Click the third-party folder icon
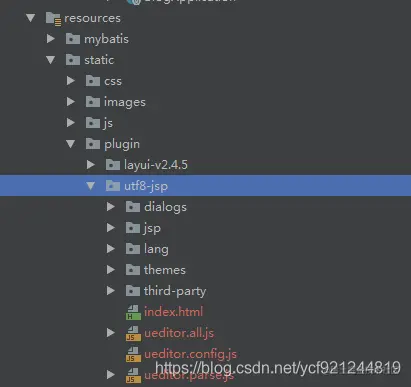This screenshot has width=411, height=387. click(133, 291)
